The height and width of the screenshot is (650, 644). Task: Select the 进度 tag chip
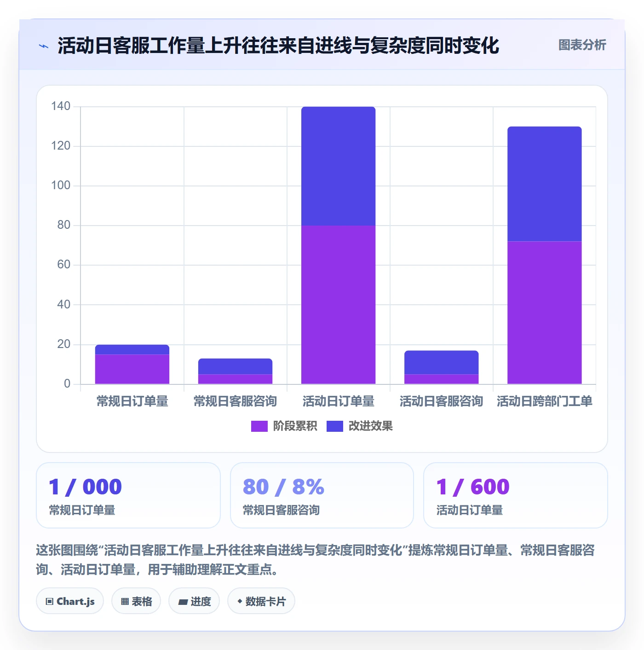pos(194,601)
